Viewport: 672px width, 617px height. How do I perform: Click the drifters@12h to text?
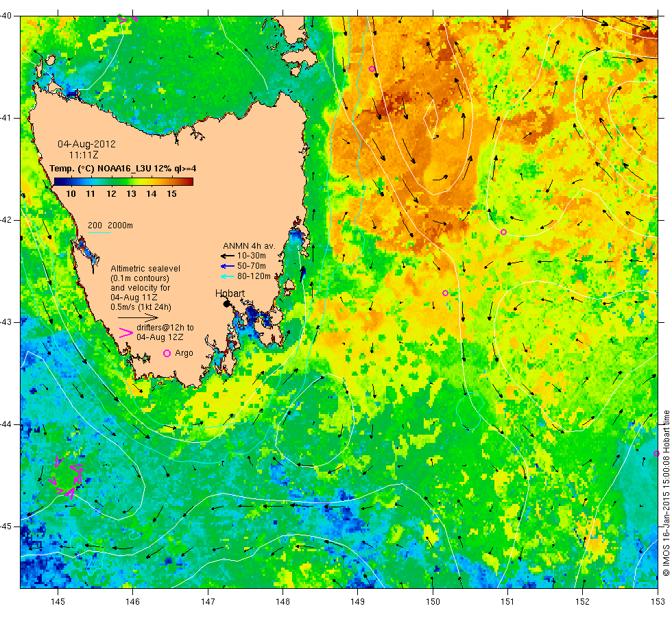coord(165,328)
